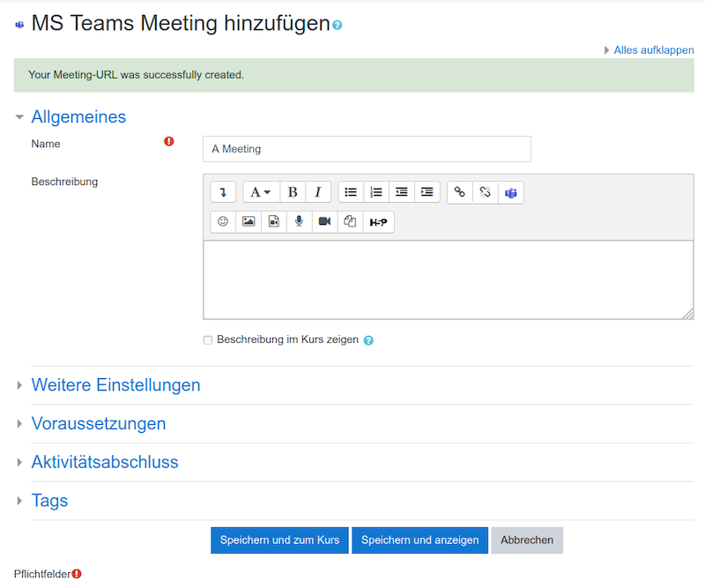Image resolution: width=705 pixels, height=588 pixels.
Task: Expand the Aktivitätsabschluss section
Action: tap(105, 463)
